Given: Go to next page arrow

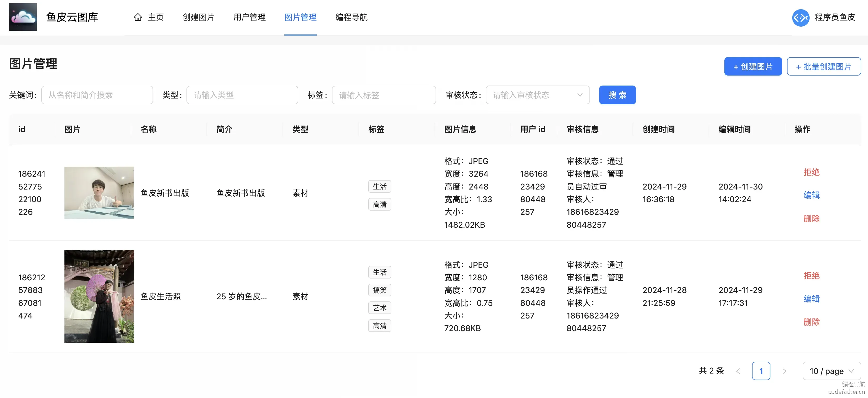Looking at the screenshot, I should [x=784, y=371].
